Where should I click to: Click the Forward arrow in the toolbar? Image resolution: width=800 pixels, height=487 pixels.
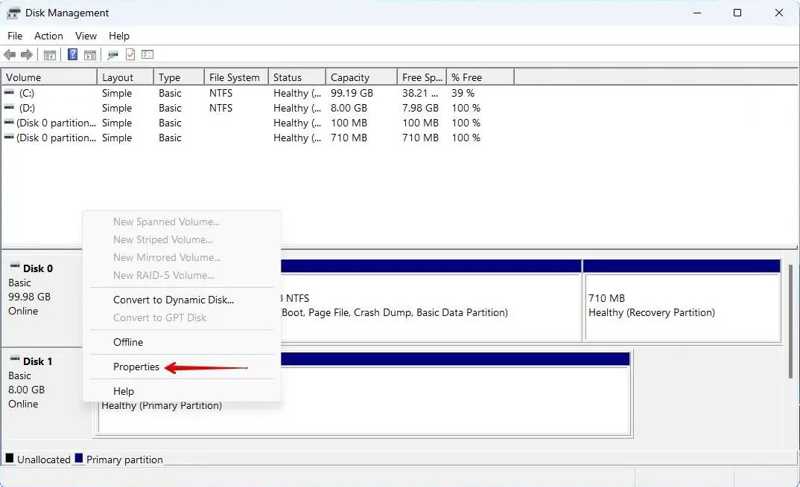(x=26, y=54)
